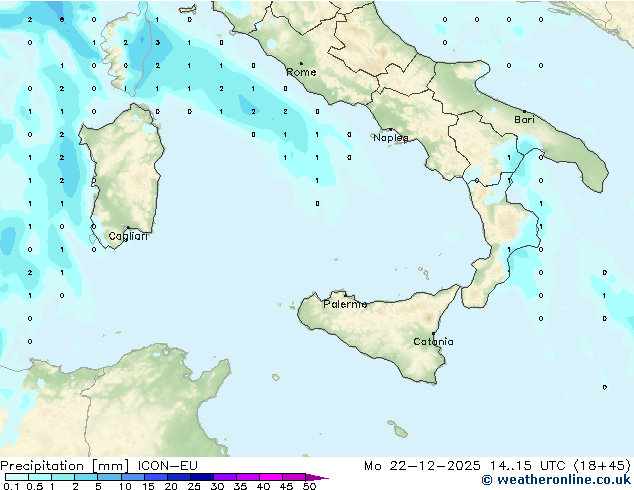The height and width of the screenshot is (490, 634).
Task: Select the 0.5–1 mm legend swatch
Action: tap(40, 477)
